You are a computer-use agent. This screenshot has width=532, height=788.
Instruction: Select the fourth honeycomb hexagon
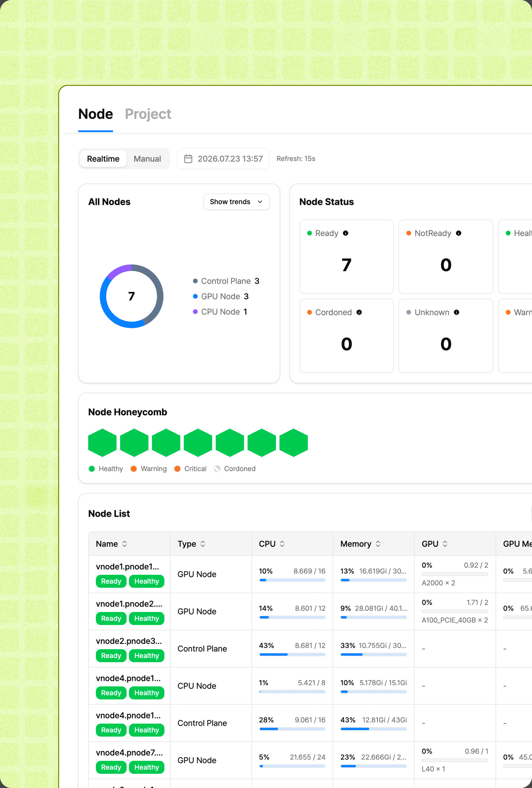click(x=198, y=443)
